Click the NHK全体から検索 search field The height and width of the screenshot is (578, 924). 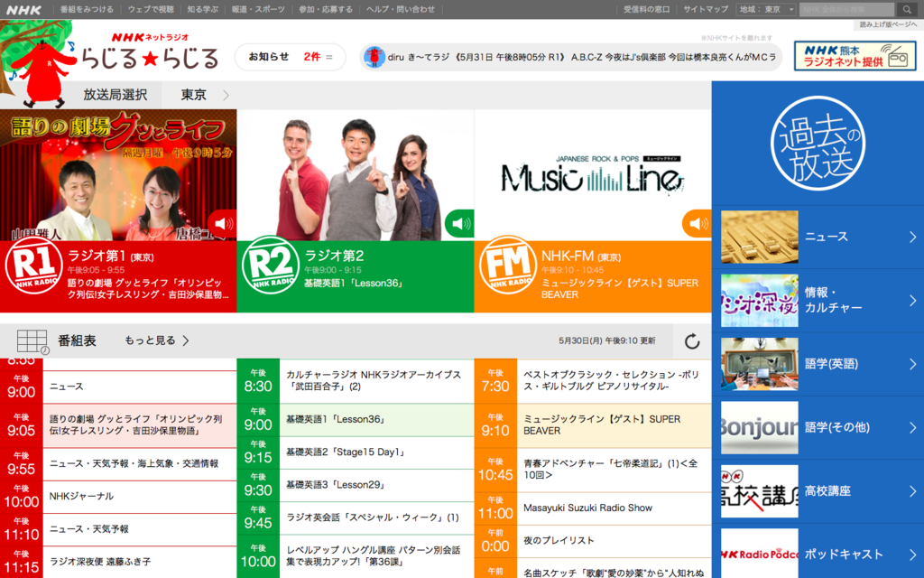(x=847, y=9)
